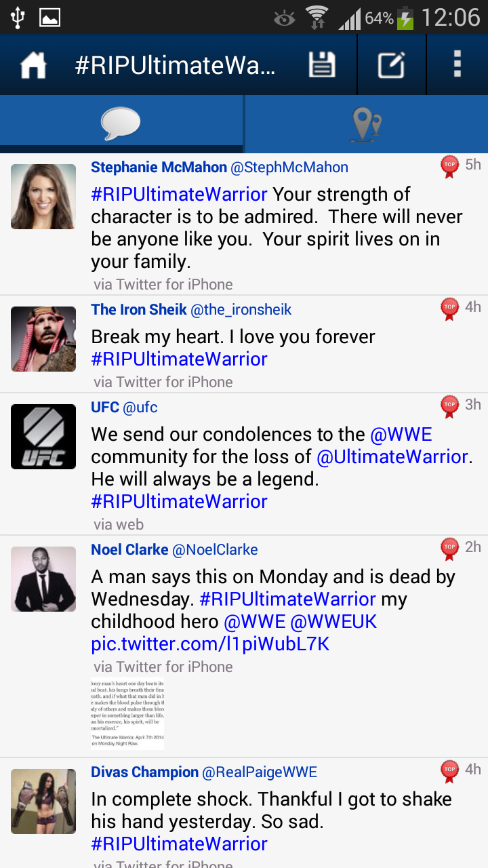Image resolution: width=488 pixels, height=868 pixels.
Task: Tap the UFC logo avatar
Action: tap(43, 437)
